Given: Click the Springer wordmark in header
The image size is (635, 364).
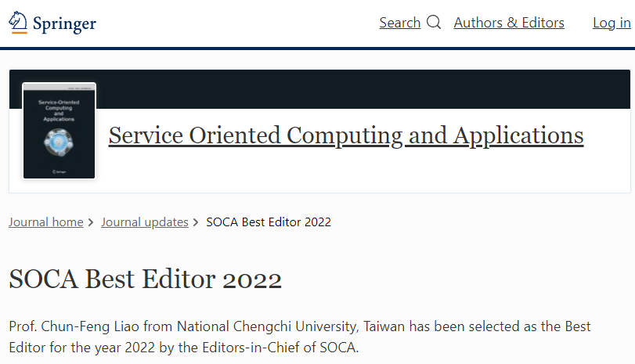Looking at the screenshot, I should (64, 24).
